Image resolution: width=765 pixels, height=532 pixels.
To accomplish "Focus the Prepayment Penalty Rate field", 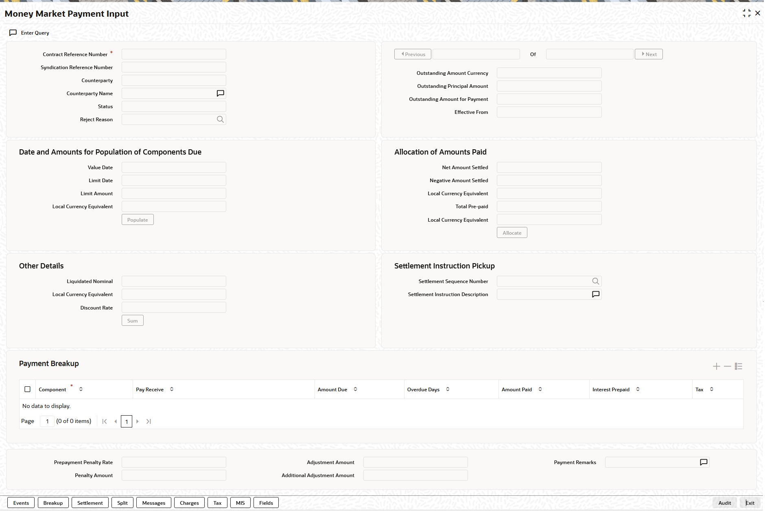I will (174, 462).
